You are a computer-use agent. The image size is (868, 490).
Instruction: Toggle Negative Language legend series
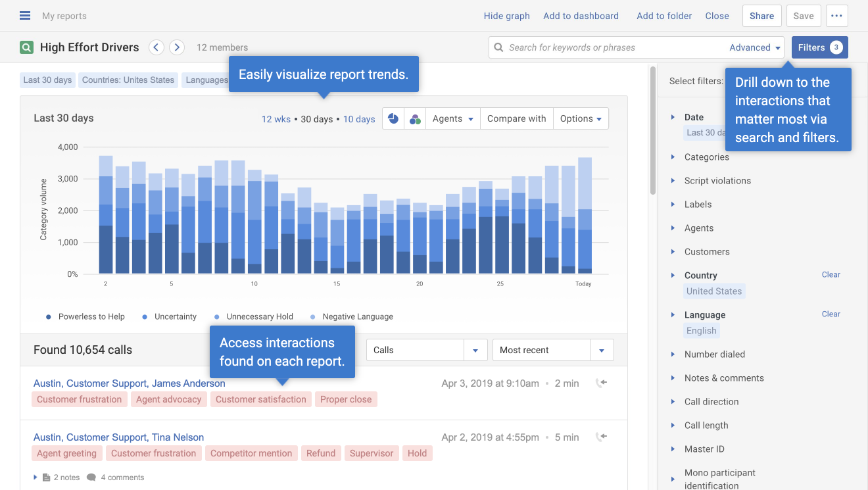click(352, 316)
